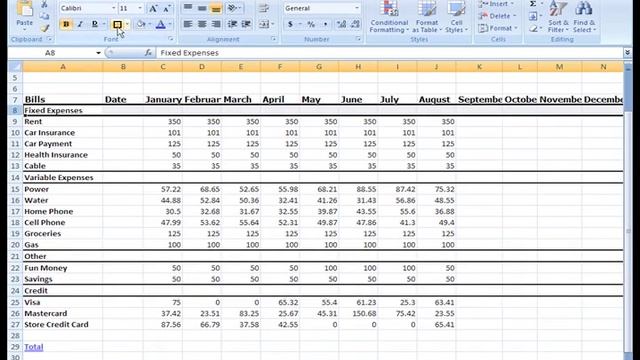Click the Format Painter brush icon

[44, 28]
